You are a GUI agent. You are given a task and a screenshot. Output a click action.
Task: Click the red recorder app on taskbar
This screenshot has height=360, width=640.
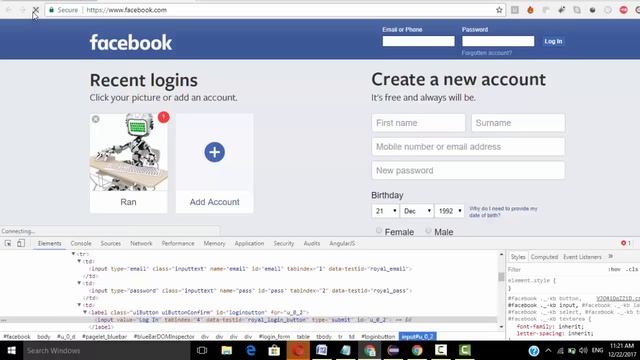[x=298, y=351]
